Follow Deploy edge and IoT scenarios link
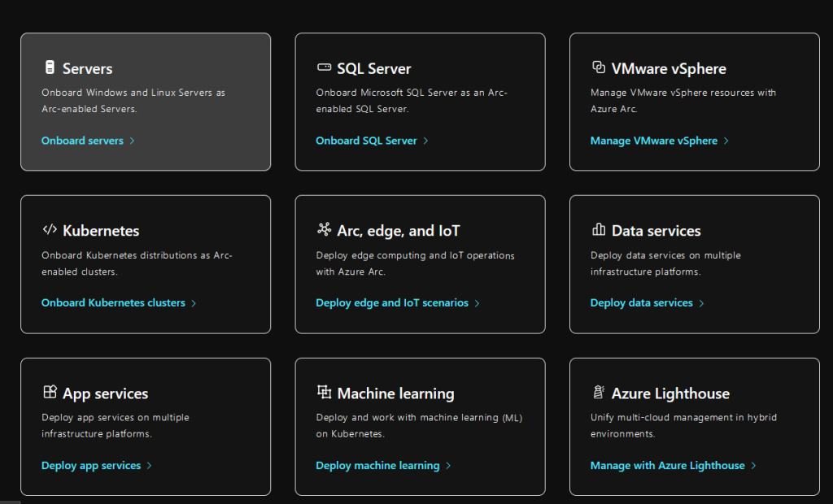 [392, 302]
